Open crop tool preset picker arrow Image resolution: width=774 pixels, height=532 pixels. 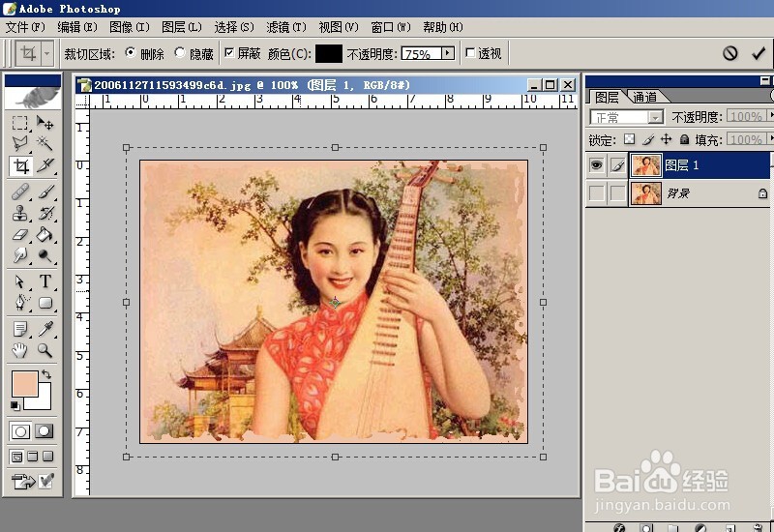pos(46,53)
